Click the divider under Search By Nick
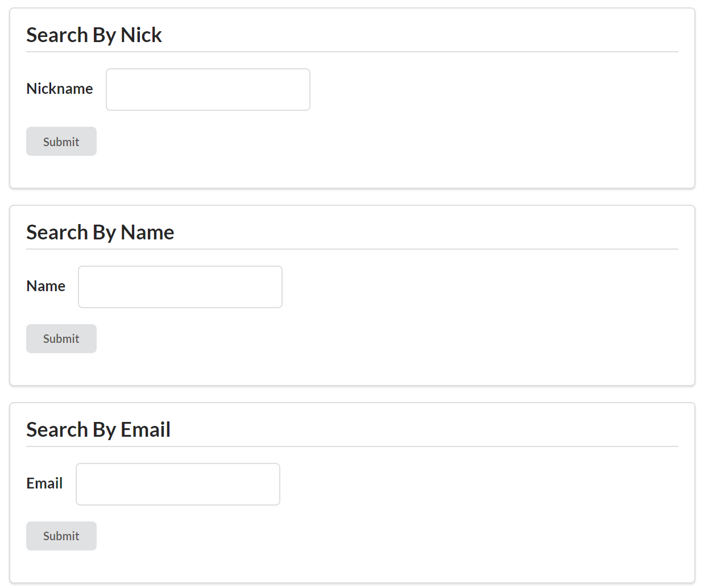Viewport: 704px width, 588px height. pyautogui.click(x=353, y=52)
